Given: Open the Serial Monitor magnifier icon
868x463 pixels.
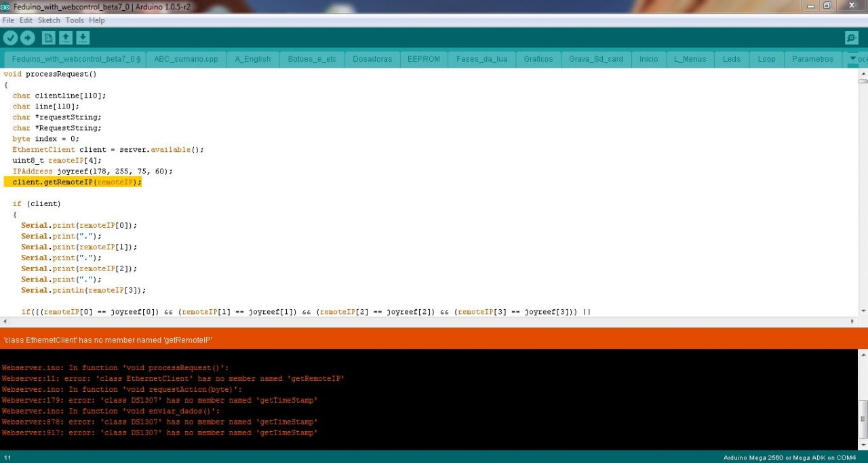Looking at the screenshot, I should pos(851,38).
